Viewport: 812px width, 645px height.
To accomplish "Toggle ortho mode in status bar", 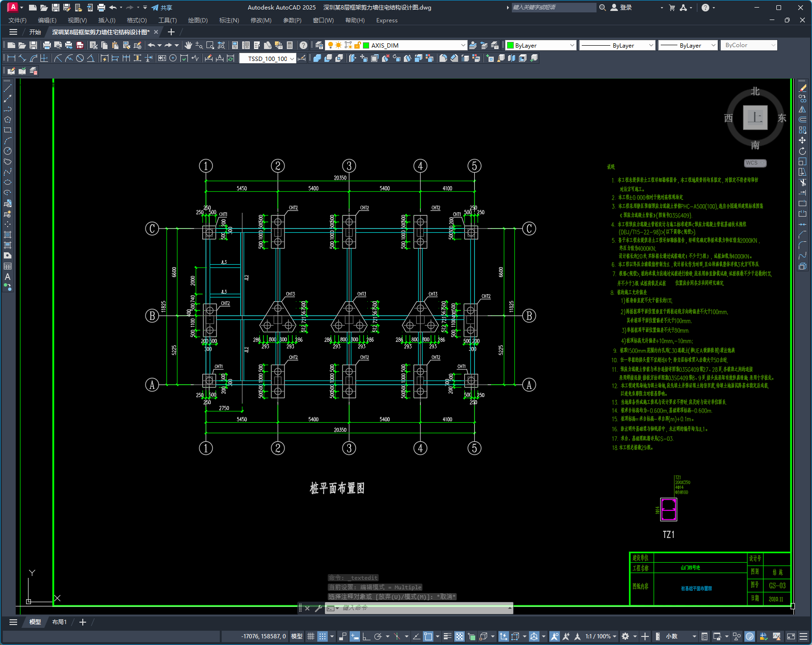I will 366,636.
